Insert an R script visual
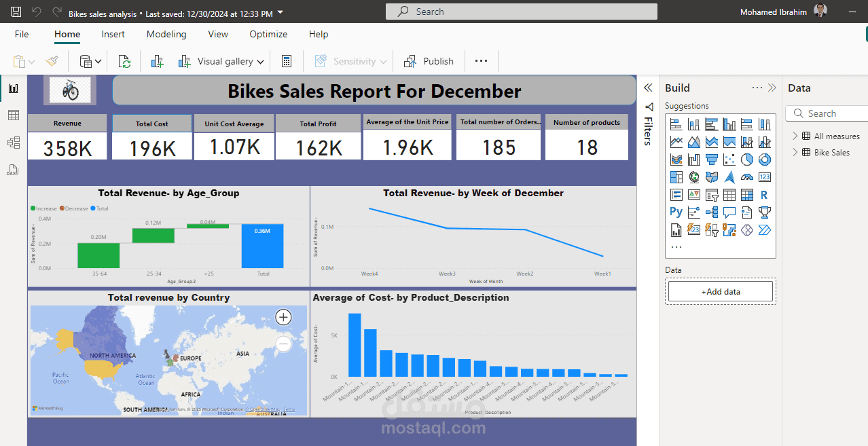The height and width of the screenshot is (446, 868). [764, 194]
